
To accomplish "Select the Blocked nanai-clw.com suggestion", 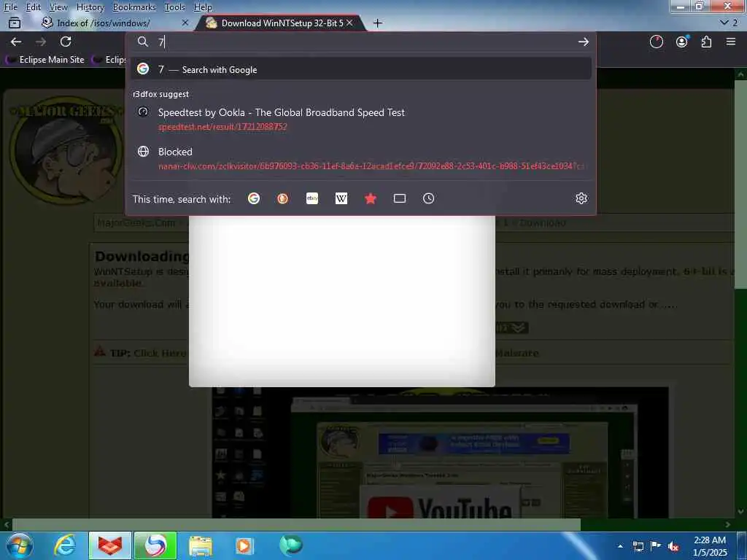I will pyautogui.click(x=360, y=158).
